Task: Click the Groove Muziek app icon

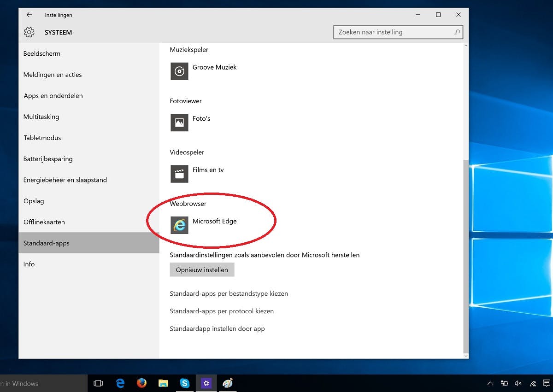Action: (x=179, y=71)
